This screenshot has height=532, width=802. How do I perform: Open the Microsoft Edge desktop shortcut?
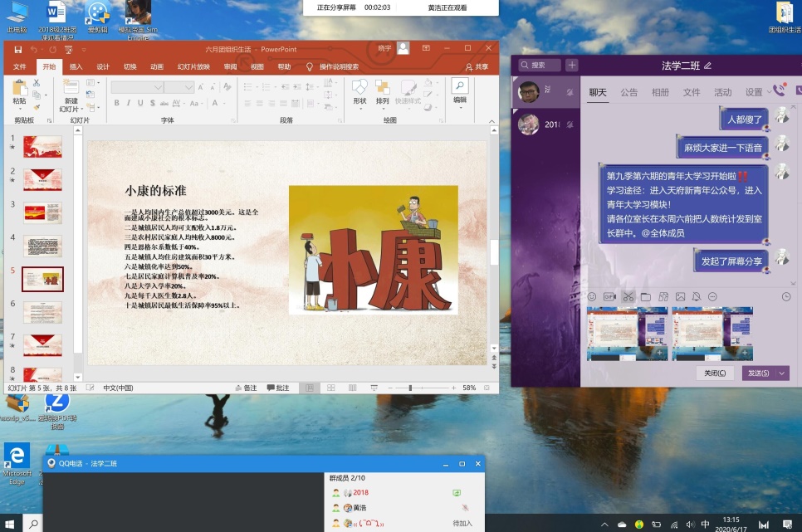point(17,464)
